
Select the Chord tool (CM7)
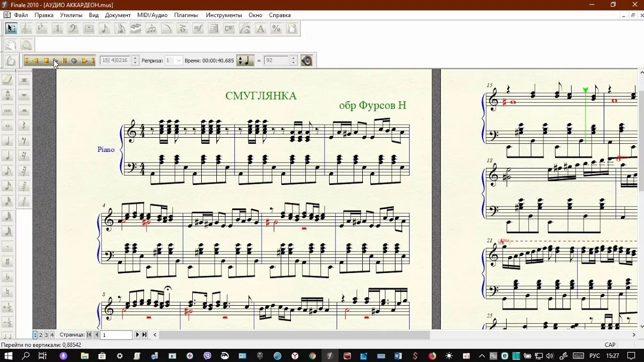point(229,29)
